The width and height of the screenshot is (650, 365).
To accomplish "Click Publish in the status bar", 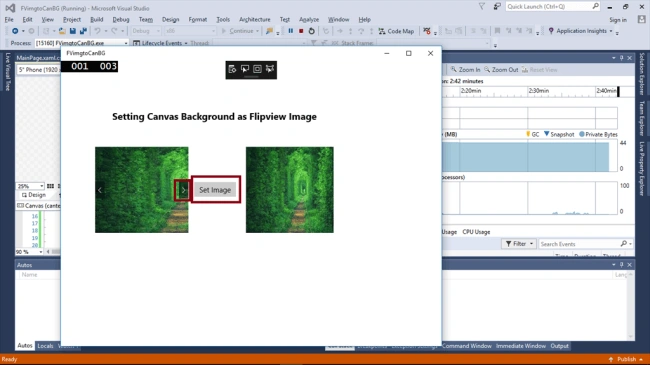I will coord(626,359).
